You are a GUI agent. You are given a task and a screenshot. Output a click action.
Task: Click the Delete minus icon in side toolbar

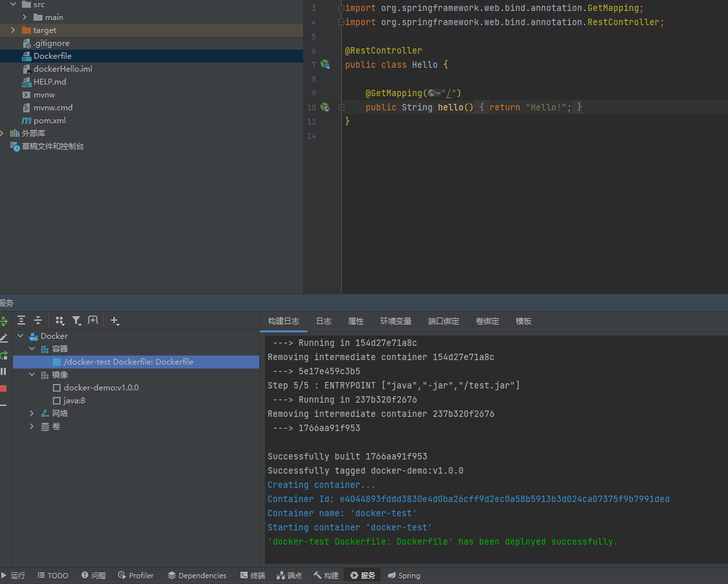3,405
